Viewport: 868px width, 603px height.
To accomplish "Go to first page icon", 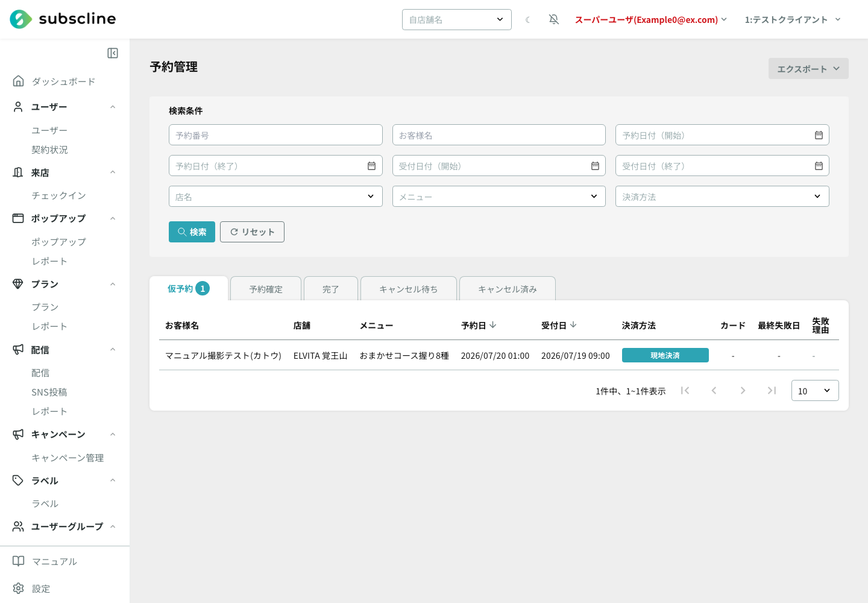I will pyautogui.click(x=685, y=391).
